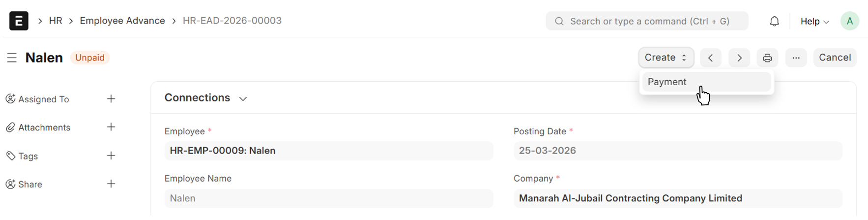This screenshot has height=220, width=868.
Task: Print this document via printer icon
Action: tap(767, 58)
